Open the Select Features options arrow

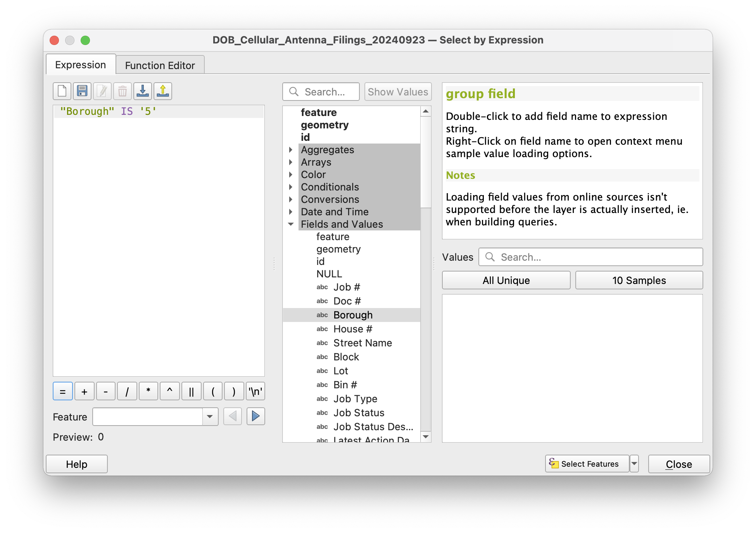634,464
